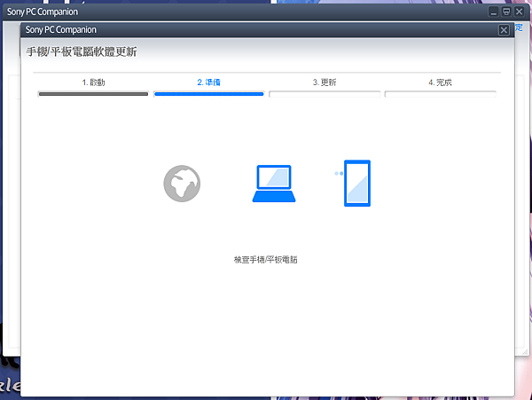Click the inner dialog Sony PC Companion title
Image resolution: width=532 pixels, height=400 pixels.
[x=61, y=30]
